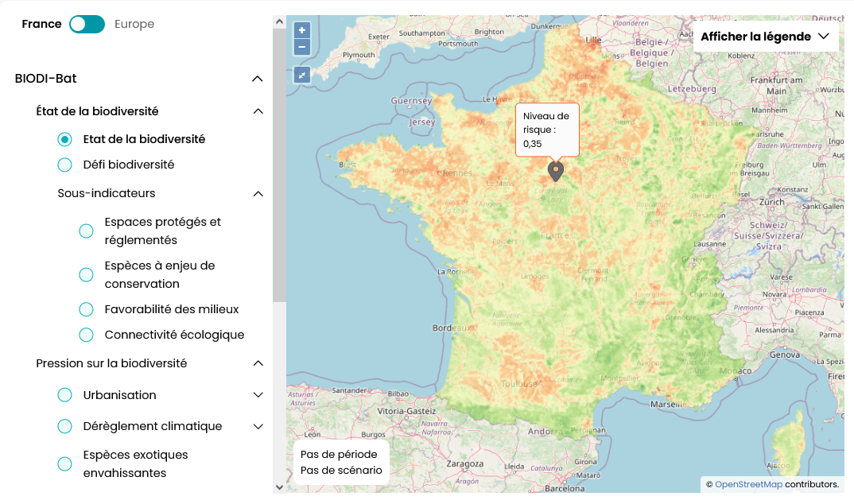The image size is (854, 504).
Task: Choose Espaces protégés et réglementés indicator
Action: tap(87, 231)
